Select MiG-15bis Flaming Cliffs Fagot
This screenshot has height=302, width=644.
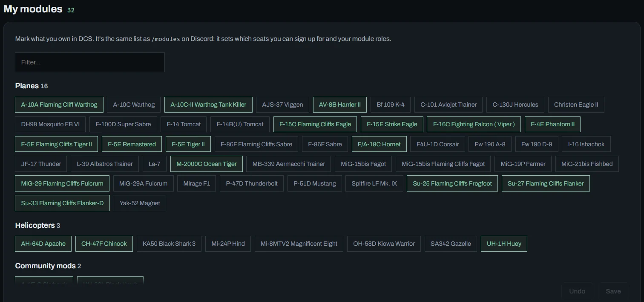443,164
